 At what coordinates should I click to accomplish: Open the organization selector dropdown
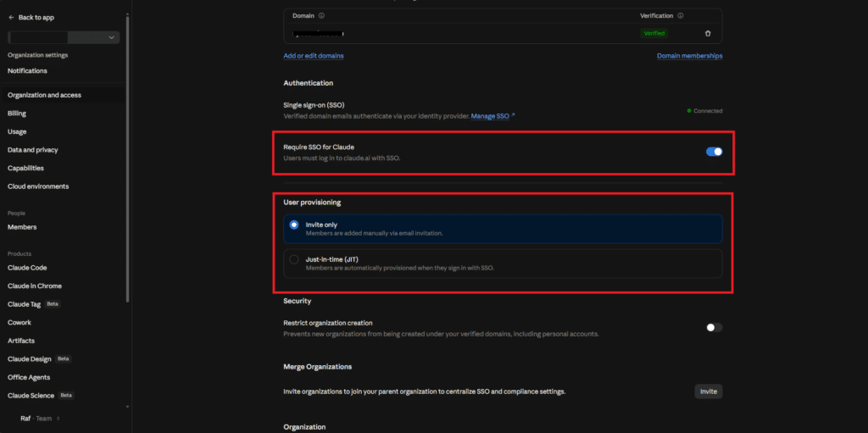point(64,37)
